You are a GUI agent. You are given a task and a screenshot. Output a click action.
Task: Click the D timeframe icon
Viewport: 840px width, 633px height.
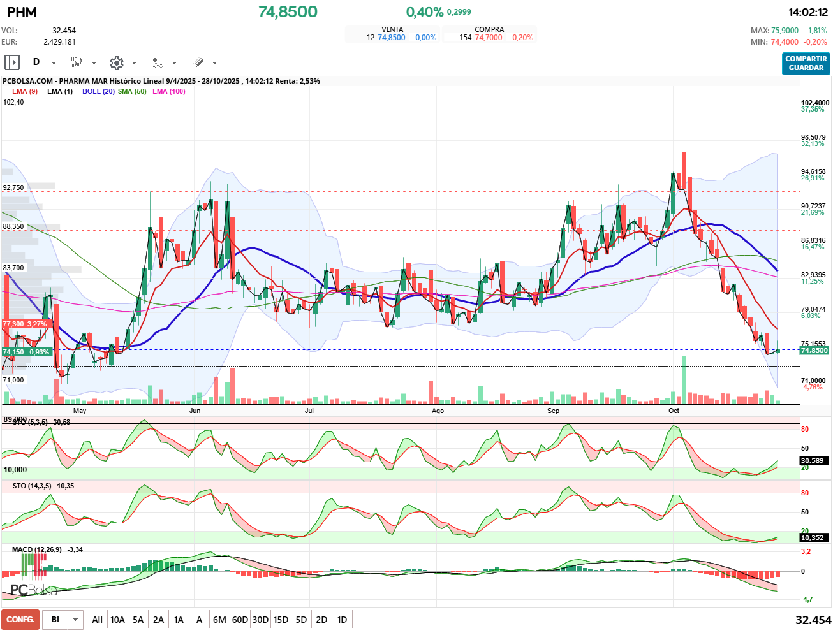pyautogui.click(x=36, y=62)
